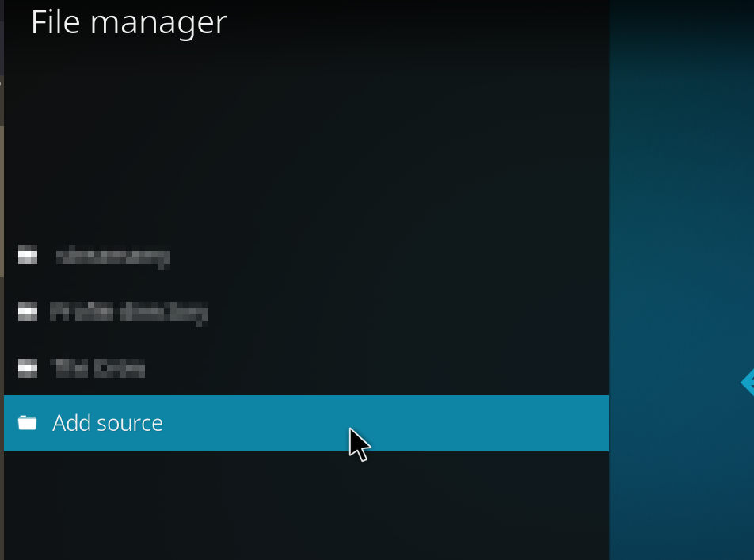
Task: Click the blue arrow icon at right edge
Action: [747, 383]
